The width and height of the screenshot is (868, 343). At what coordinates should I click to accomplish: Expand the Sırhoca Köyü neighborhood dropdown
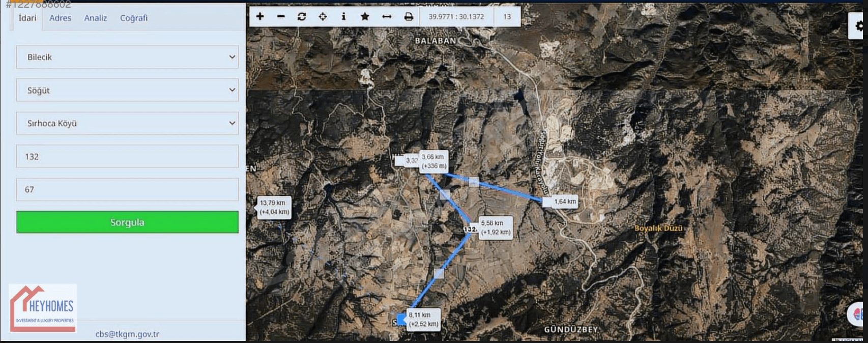(127, 123)
